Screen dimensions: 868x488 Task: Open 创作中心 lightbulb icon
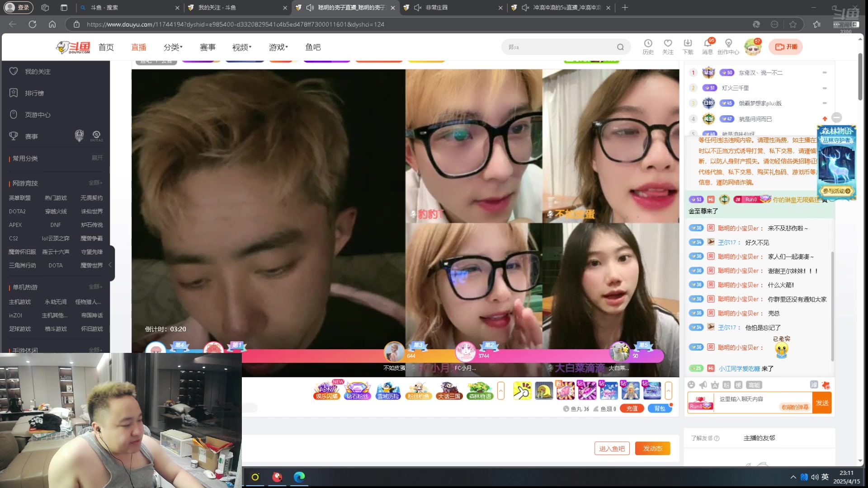pos(728,47)
